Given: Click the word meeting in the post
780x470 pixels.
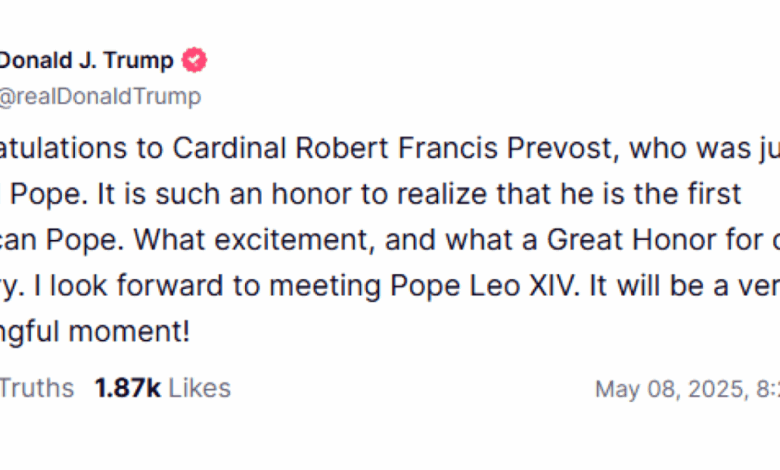Looking at the screenshot, I should 325,286.
